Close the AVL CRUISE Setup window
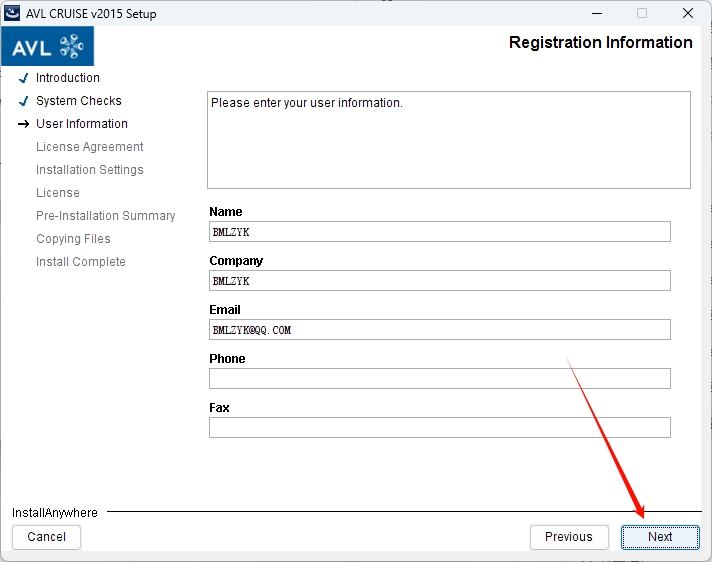 pos(688,14)
